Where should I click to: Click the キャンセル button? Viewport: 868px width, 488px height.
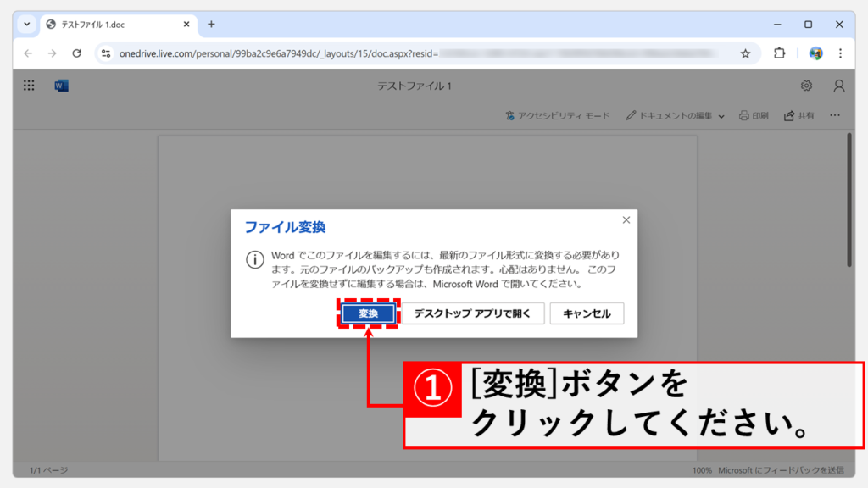click(x=587, y=313)
